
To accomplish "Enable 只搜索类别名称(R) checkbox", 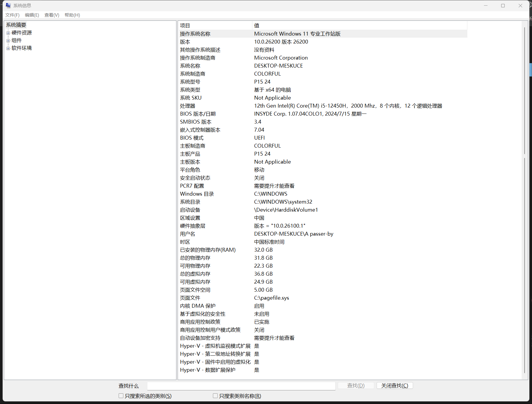I will click(215, 396).
